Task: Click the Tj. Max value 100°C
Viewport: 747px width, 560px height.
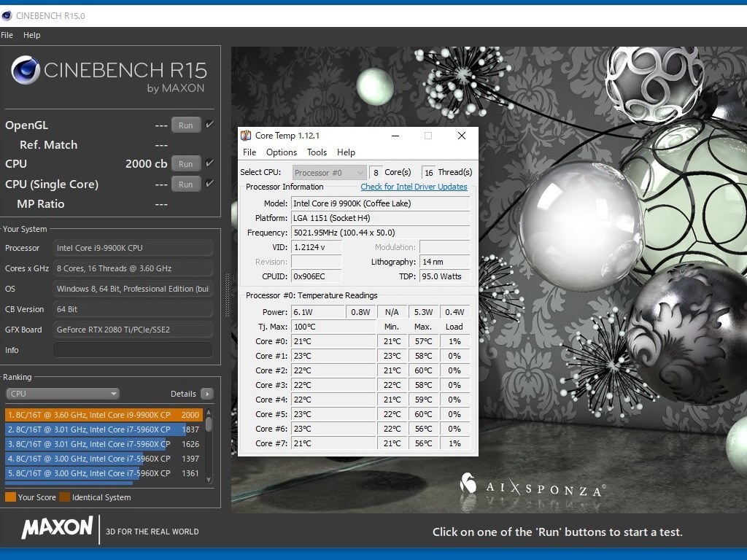Action: tap(333, 327)
